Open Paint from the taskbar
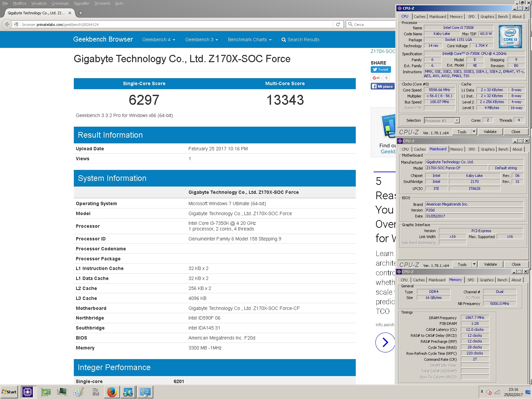Image resolution: width=532 pixels, height=399 pixels. pyautogui.click(x=79, y=392)
